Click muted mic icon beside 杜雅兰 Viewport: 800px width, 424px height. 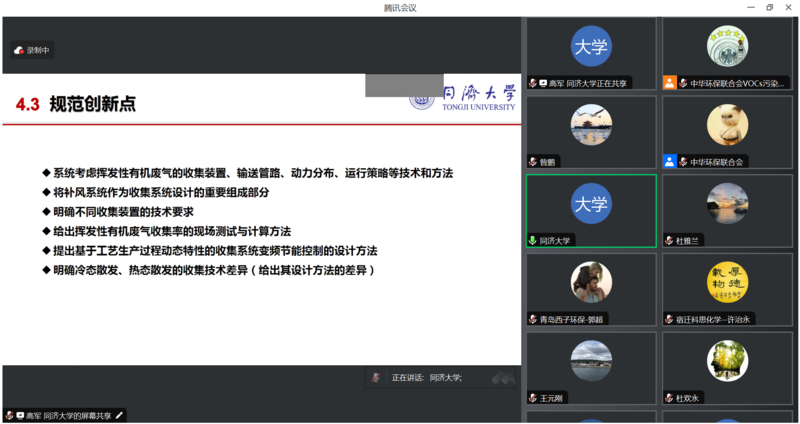(x=669, y=240)
